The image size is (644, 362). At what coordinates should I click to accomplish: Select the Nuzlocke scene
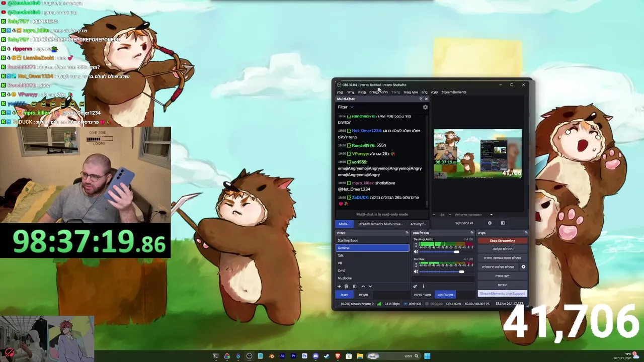click(x=373, y=278)
